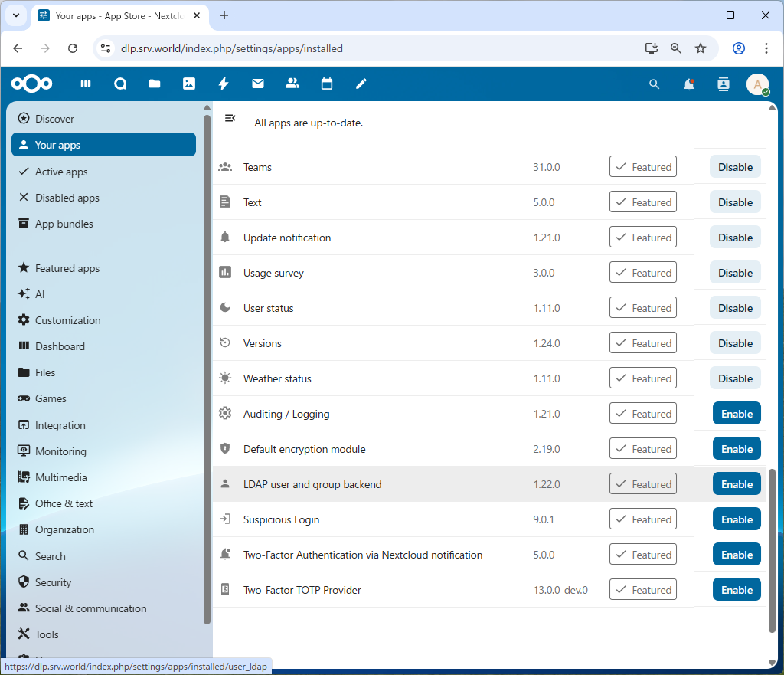Select Disabled apps in sidebar
The image size is (784, 675).
67,198
